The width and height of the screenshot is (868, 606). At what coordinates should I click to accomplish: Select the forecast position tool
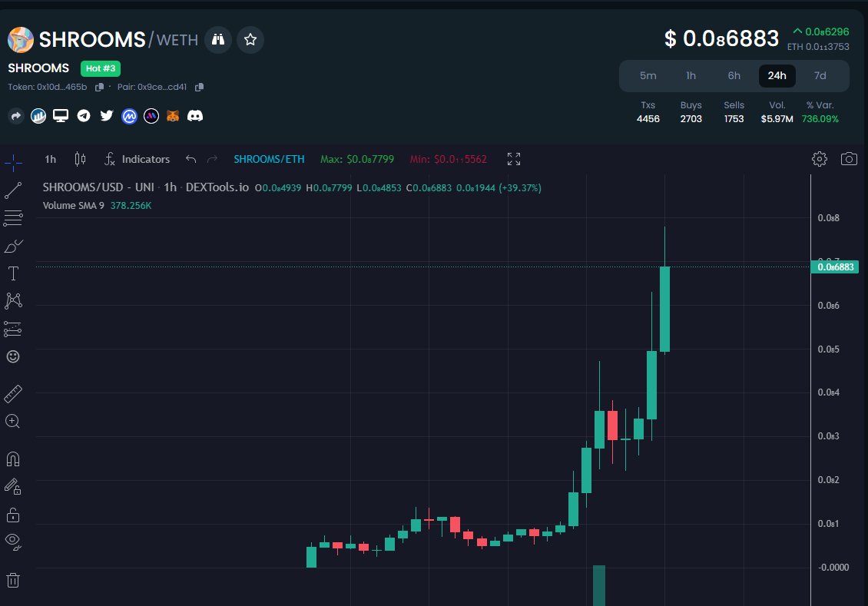(x=13, y=329)
